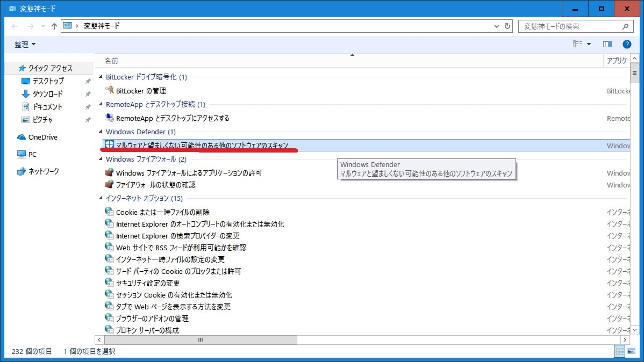Click the pin icon beside ダウンロード

tap(88, 94)
